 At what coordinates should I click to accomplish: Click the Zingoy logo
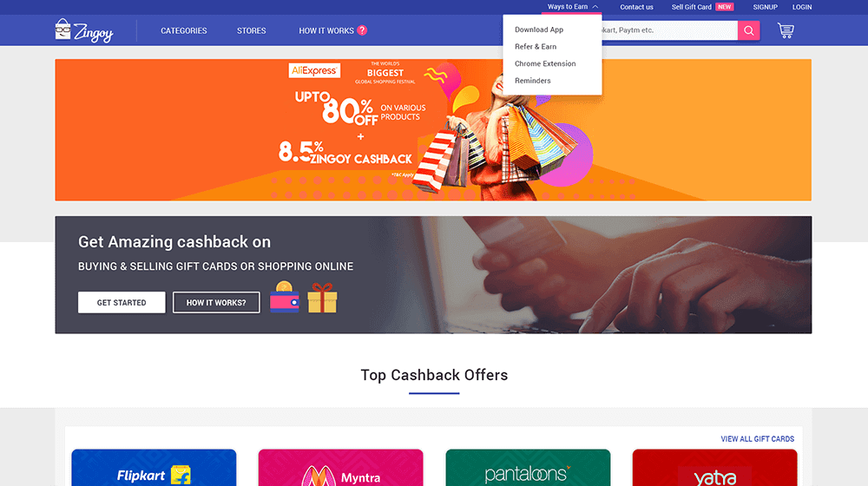tap(84, 30)
